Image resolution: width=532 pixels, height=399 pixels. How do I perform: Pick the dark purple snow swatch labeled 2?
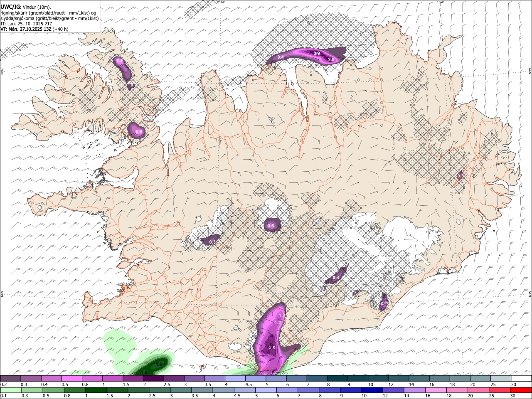153,379
